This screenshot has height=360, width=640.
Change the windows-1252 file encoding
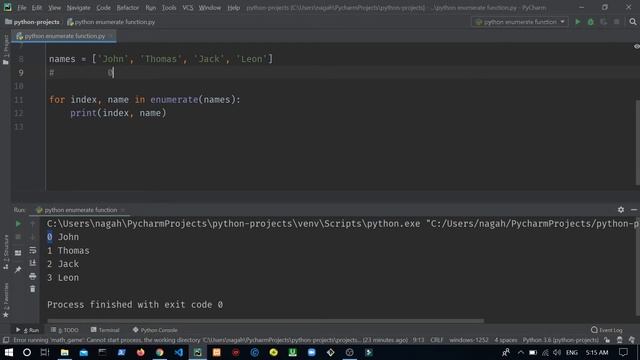[469, 340]
